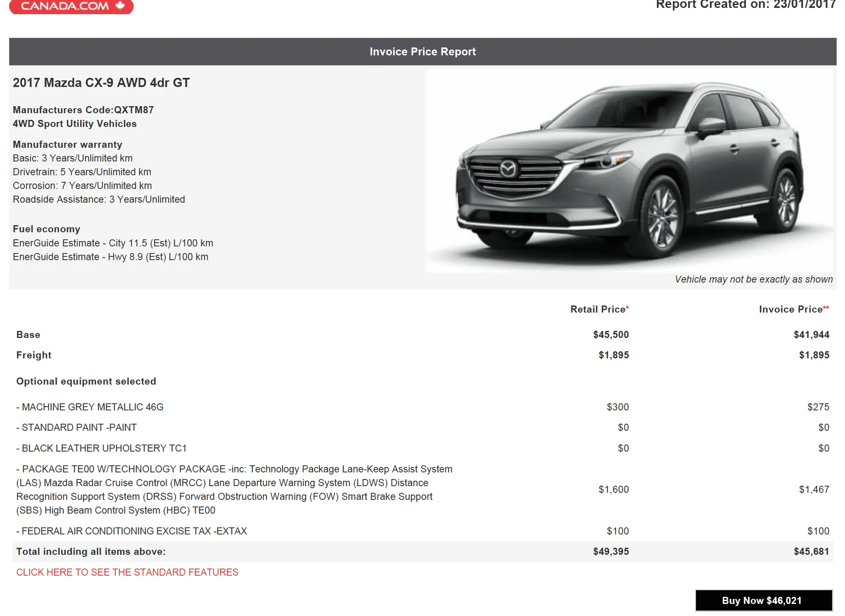The height and width of the screenshot is (616, 845).
Task: Open the standard features list
Action: tap(127, 572)
